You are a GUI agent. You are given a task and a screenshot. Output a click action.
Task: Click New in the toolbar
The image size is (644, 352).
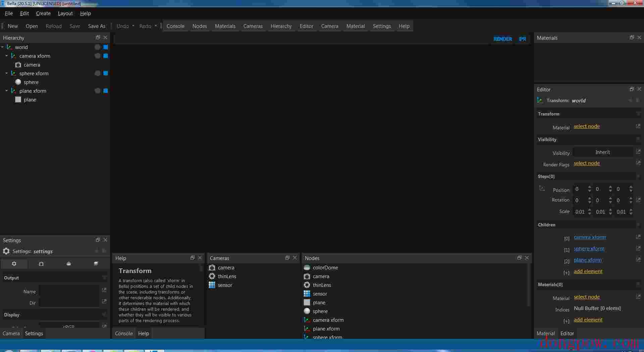(13, 26)
